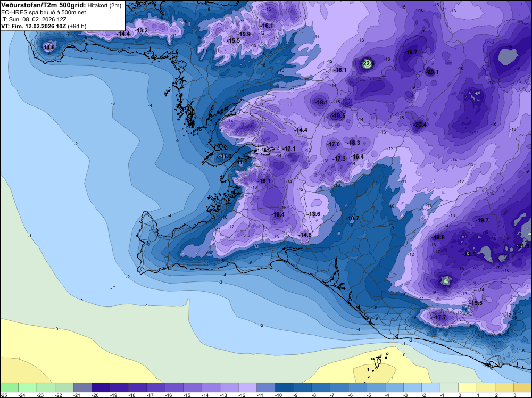The image size is (532, 398).
Task: Click the light lavender legend swatch labeled -12
Action: [x=247, y=387]
